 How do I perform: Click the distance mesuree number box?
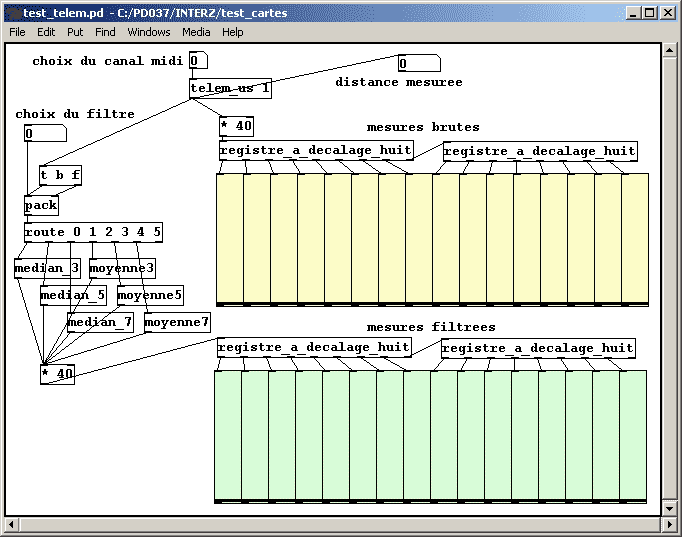[418, 64]
